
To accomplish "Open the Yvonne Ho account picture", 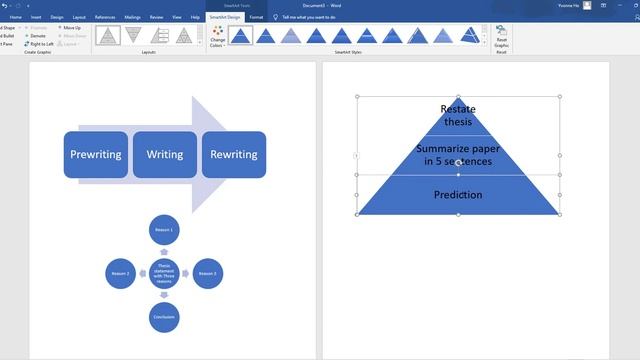I will coord(587,5).
